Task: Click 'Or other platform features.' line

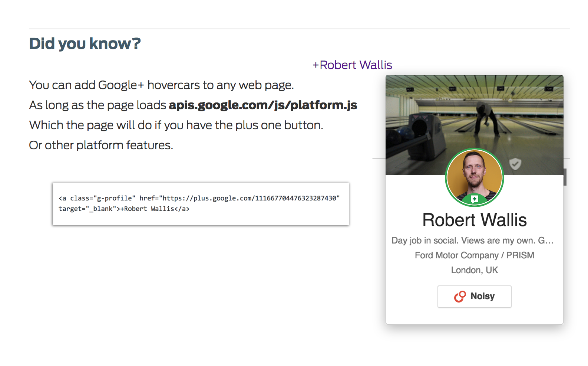Action: [x=101, y=145]
